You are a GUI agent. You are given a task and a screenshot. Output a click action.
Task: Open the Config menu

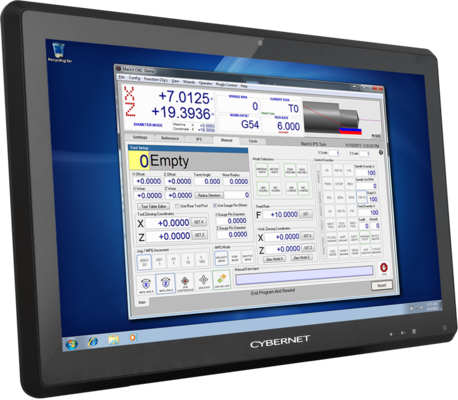point(134,78)
